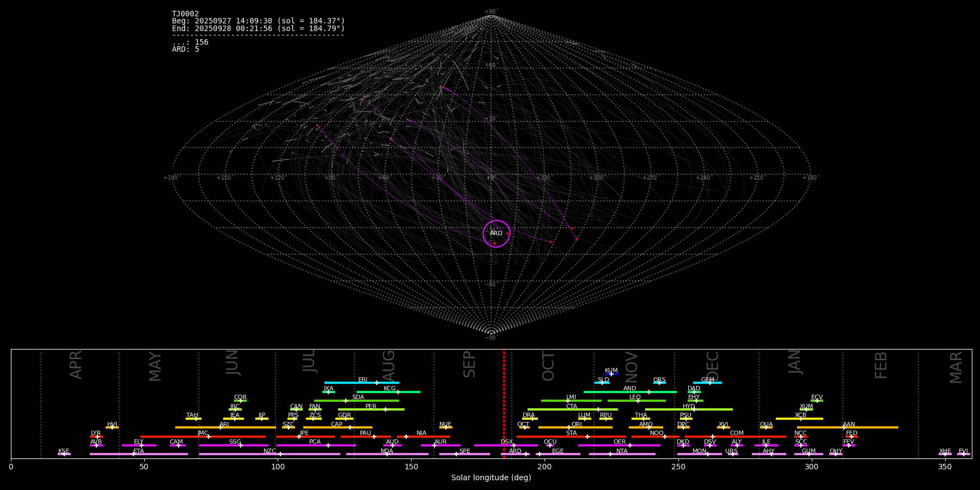Viewport: 980px width, 490px height.
Task: Click the 'Solar longitude (deg)' axis label
Action: (491, 478)
